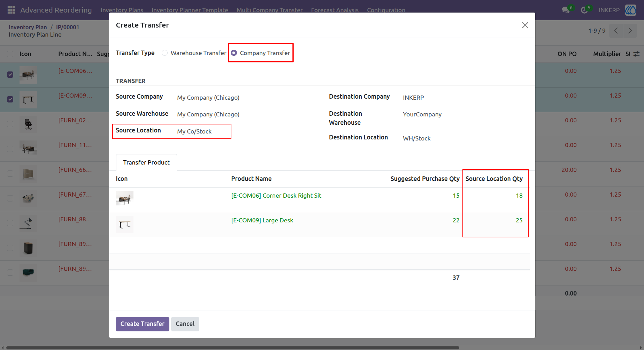This screenshot has height=351, width=644.
Task: Open the apps grid menu icon
Action: pos(11,10)
